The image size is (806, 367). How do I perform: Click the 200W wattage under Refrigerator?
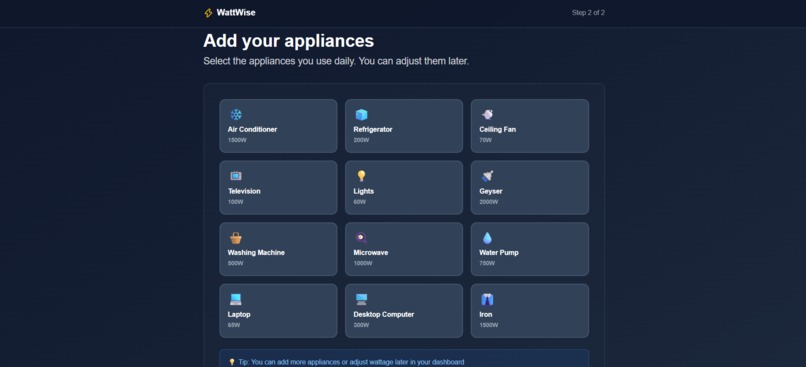point(361,140)
